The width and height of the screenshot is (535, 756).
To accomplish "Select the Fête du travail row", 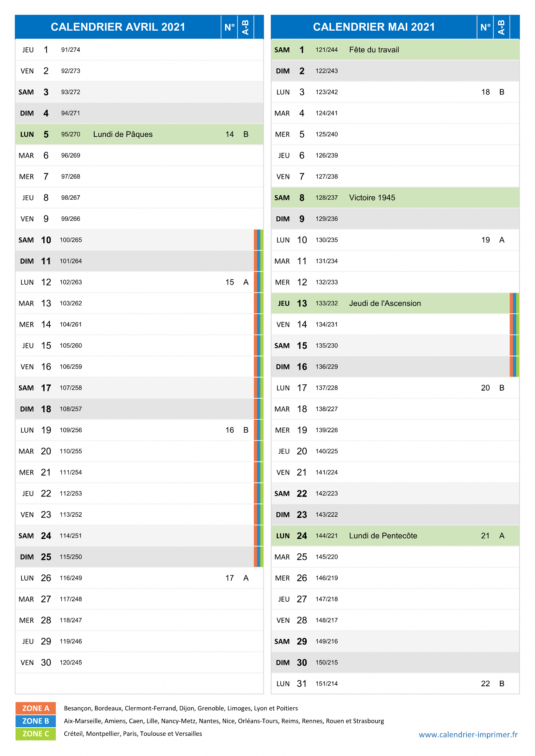I will [395, 50].
